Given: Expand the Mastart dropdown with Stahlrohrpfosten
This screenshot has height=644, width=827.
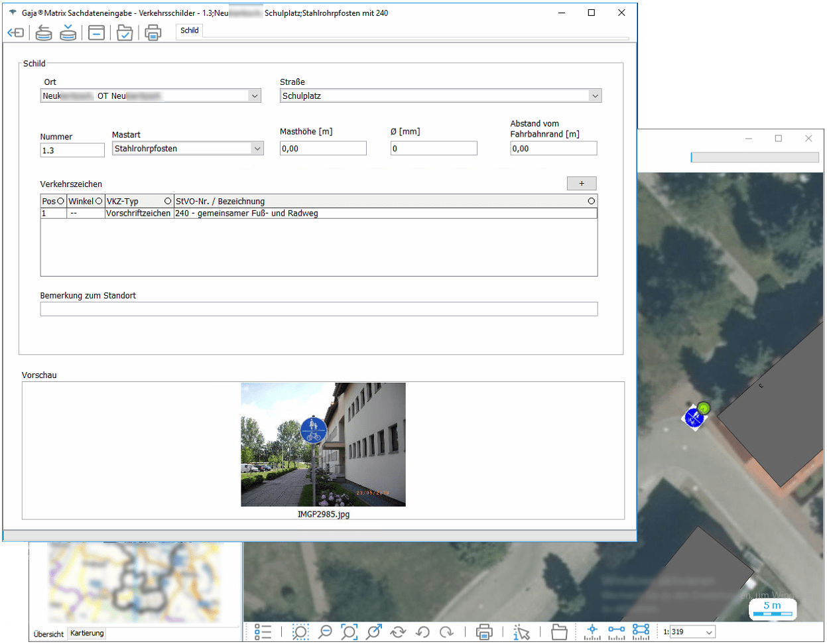Looking at the screenshot, I should click(257, 149).
